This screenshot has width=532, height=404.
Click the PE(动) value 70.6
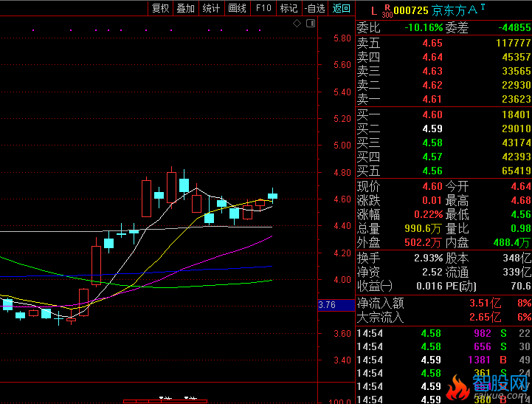coord(521,286)
